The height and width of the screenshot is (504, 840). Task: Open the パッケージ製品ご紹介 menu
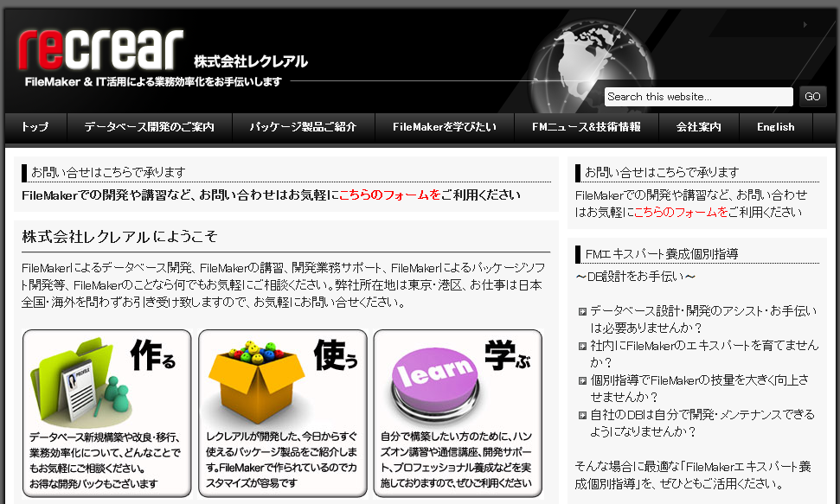pyautogui.click(x=305, y=127)
